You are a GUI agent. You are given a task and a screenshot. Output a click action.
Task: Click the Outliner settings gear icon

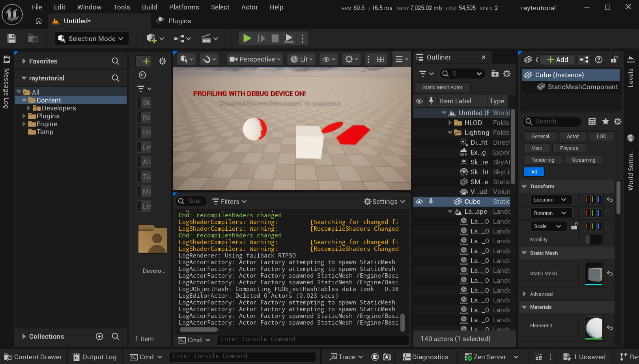(507, 74)
